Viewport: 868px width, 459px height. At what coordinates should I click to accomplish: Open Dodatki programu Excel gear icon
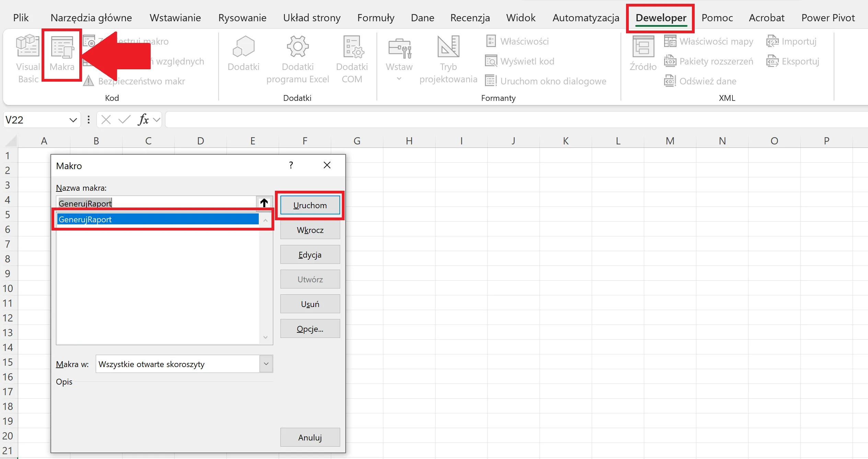point(298,47)
